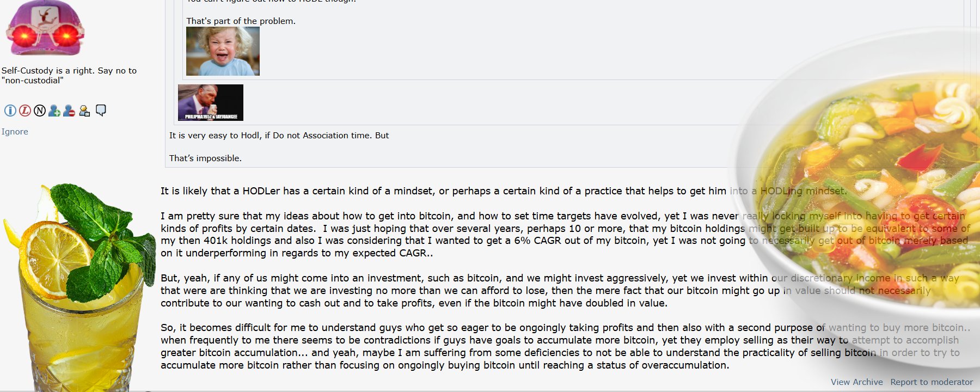This screenshot has height=392, width=980.
Task: Click the user avatar with red glasses
Action: (45, 28)
